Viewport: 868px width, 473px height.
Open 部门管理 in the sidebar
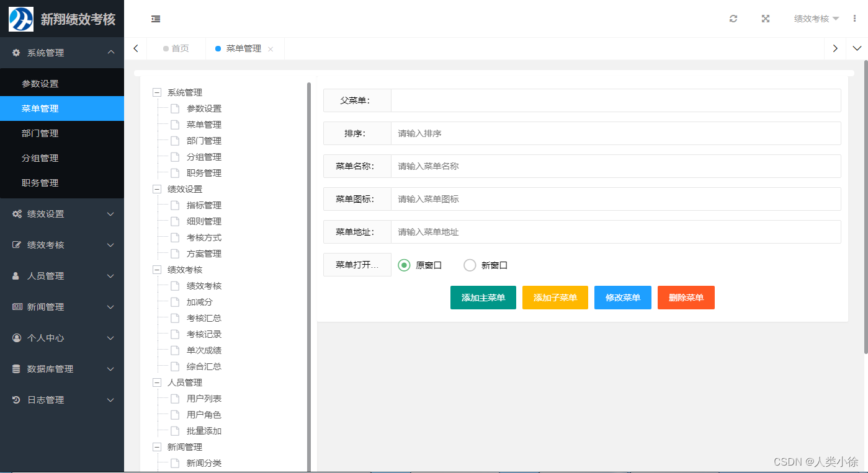(x=62, y=133)
